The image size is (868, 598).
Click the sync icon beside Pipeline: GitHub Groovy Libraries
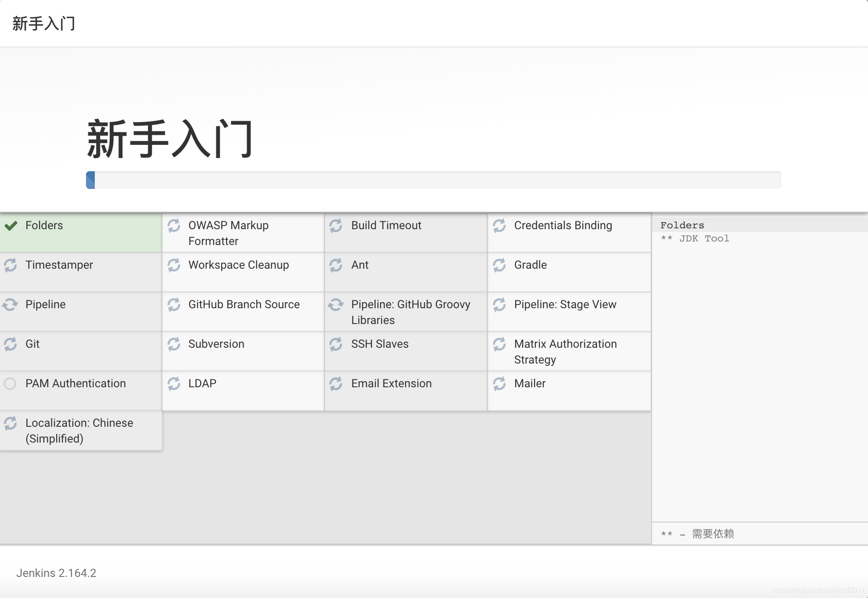336,304
